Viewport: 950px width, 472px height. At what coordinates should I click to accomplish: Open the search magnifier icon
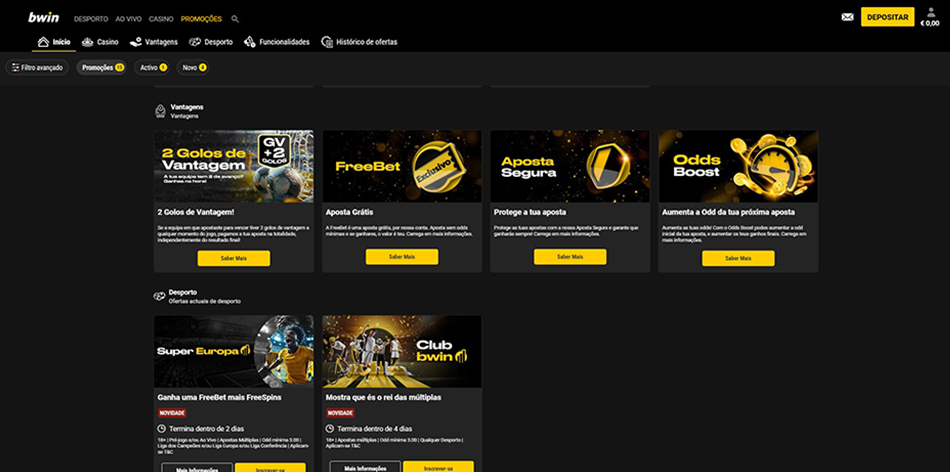point(235,19)
